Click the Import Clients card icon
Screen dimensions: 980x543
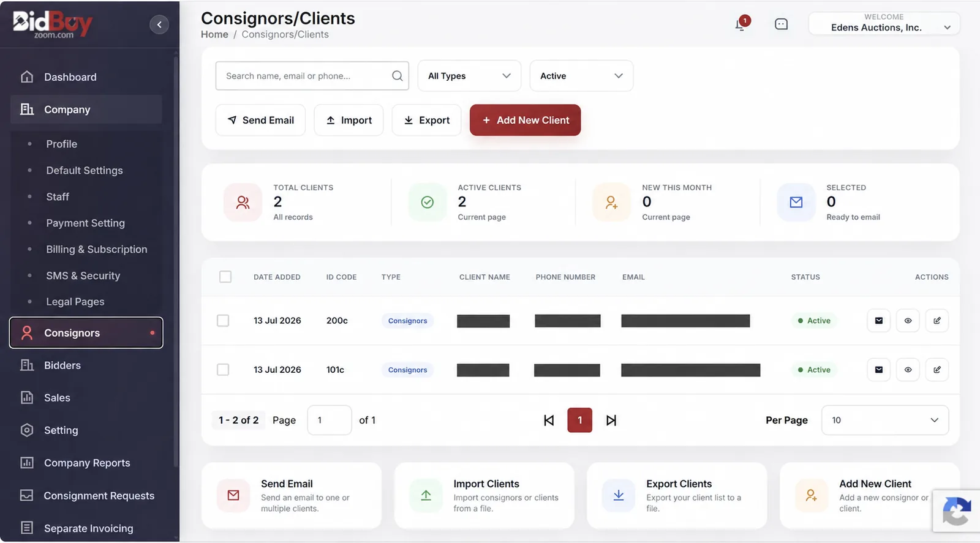pyautogui.click(x=426, y=495)
